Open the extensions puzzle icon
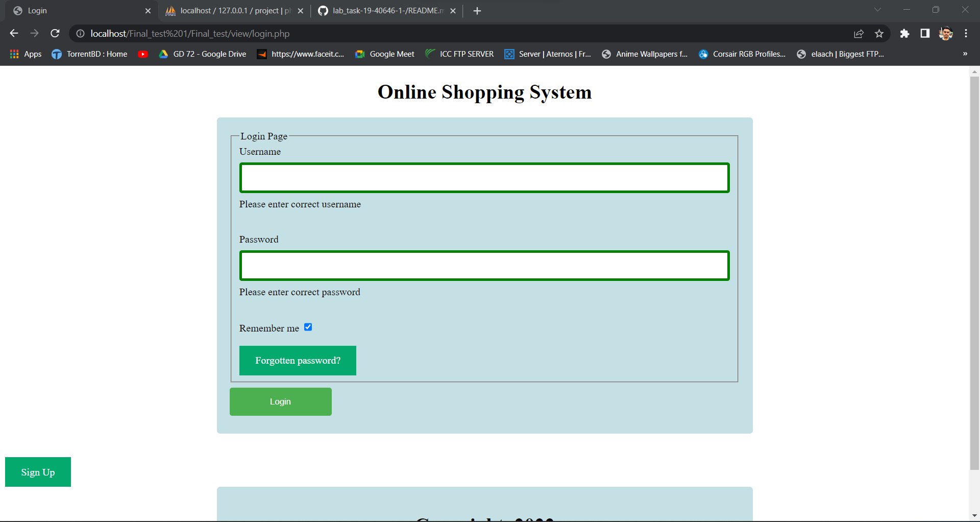 click(x=905, y=33)
